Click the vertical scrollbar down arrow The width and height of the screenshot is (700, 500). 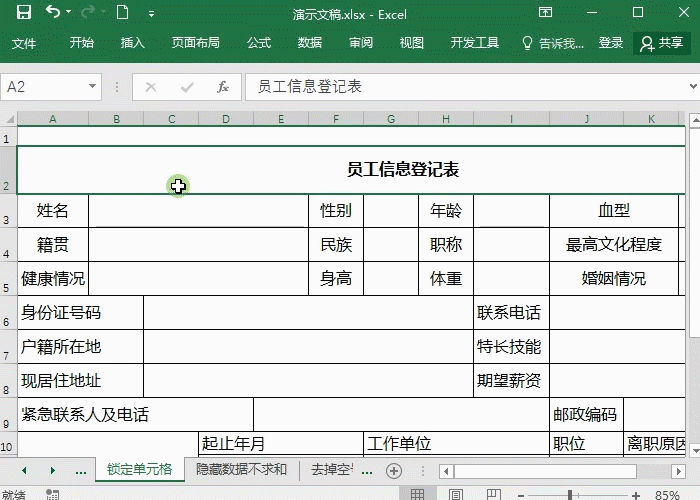coord(694,450)
